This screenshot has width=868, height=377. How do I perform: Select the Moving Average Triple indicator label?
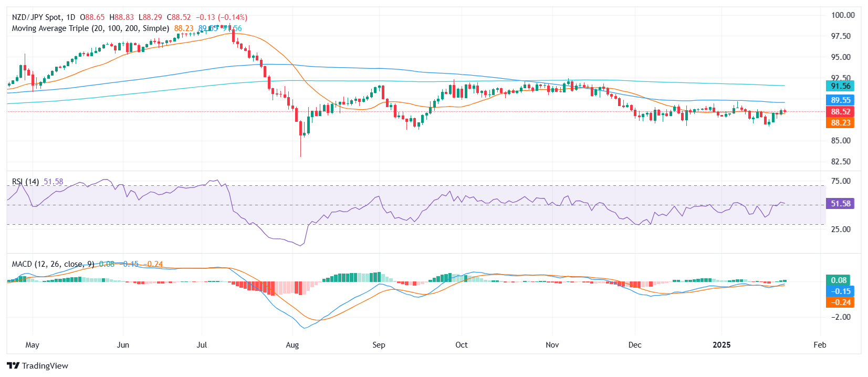click(90, 28)
